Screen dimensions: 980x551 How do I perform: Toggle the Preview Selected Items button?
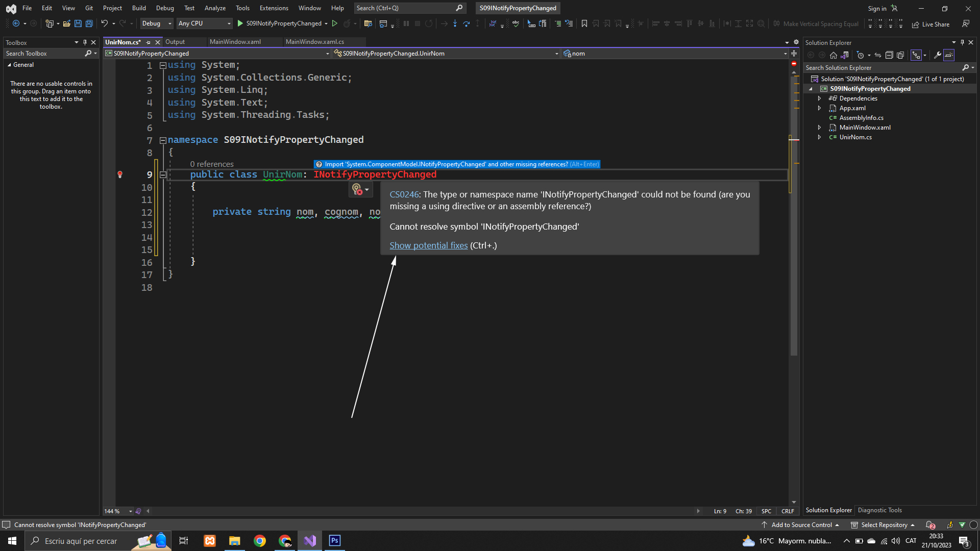point(949,55)
